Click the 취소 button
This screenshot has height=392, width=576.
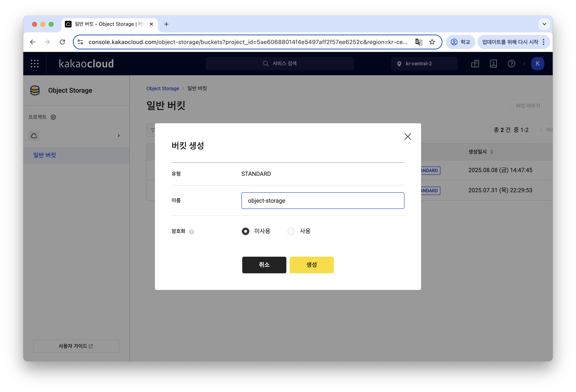pyautogui.click(x=264, y=265)
